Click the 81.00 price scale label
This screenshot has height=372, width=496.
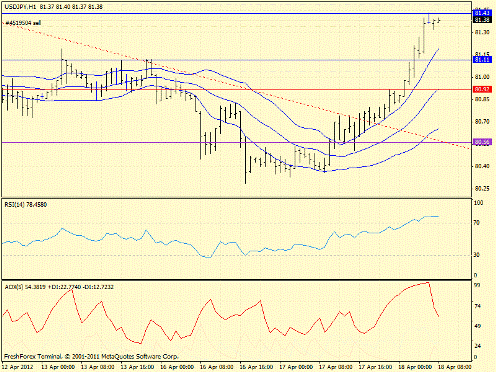(482, 77)
